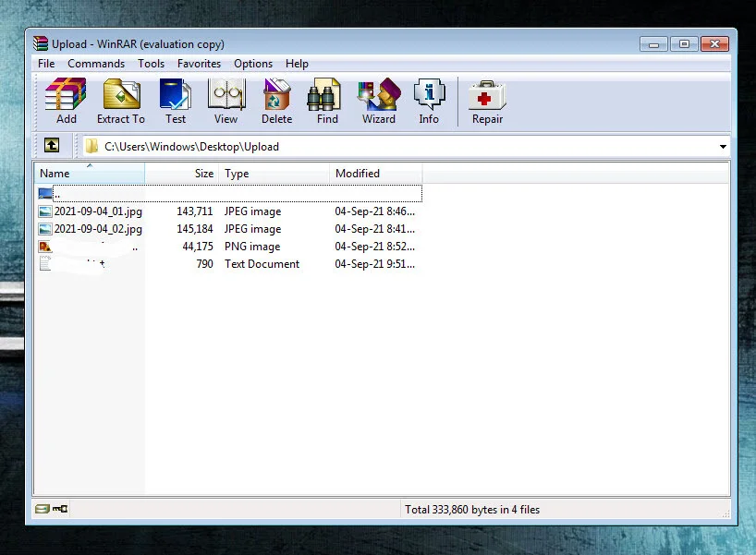Expand the address path dropdown arrow
756x555 pixels.
(722, 147)
